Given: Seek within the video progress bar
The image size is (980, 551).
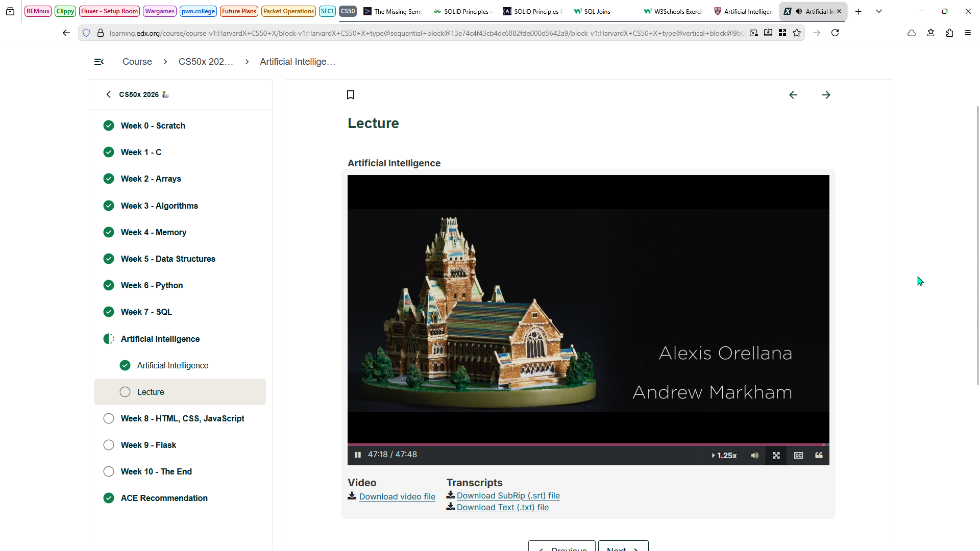Looking at the screenshot, I should [x=587, y=444].
